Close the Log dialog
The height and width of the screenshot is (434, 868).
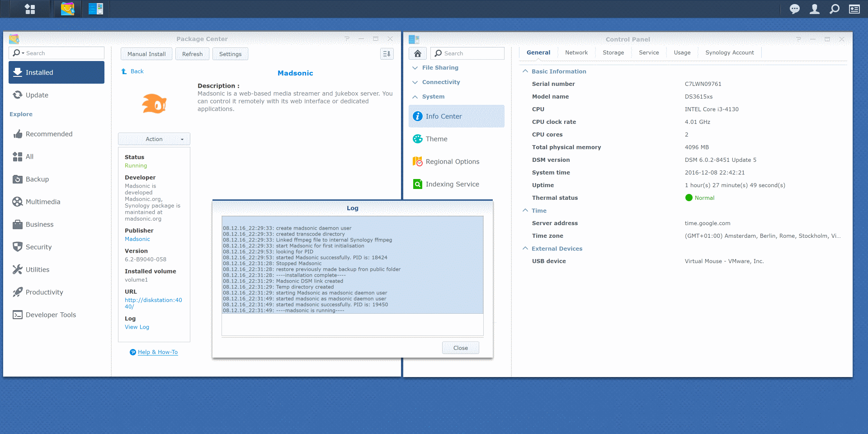460,348
